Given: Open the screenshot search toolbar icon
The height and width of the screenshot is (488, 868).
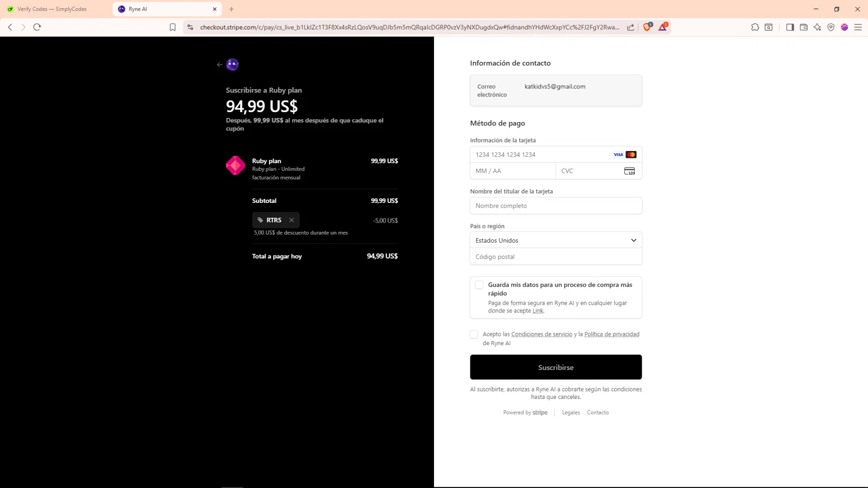Looking at the screenshot, I should (769, 27).
